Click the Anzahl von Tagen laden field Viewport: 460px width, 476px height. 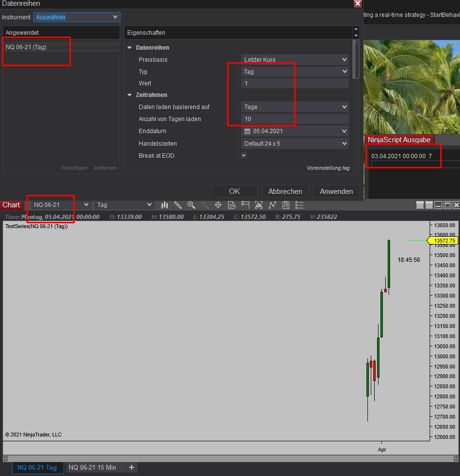[x=295, y=119]
